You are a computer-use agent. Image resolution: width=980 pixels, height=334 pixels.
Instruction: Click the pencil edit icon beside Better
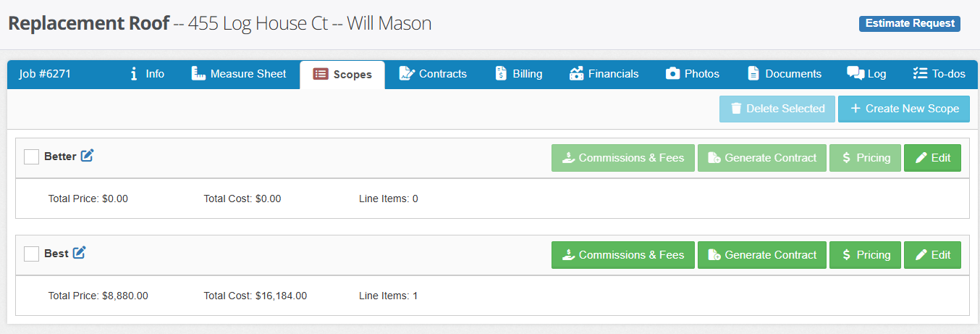click(88, 155)
